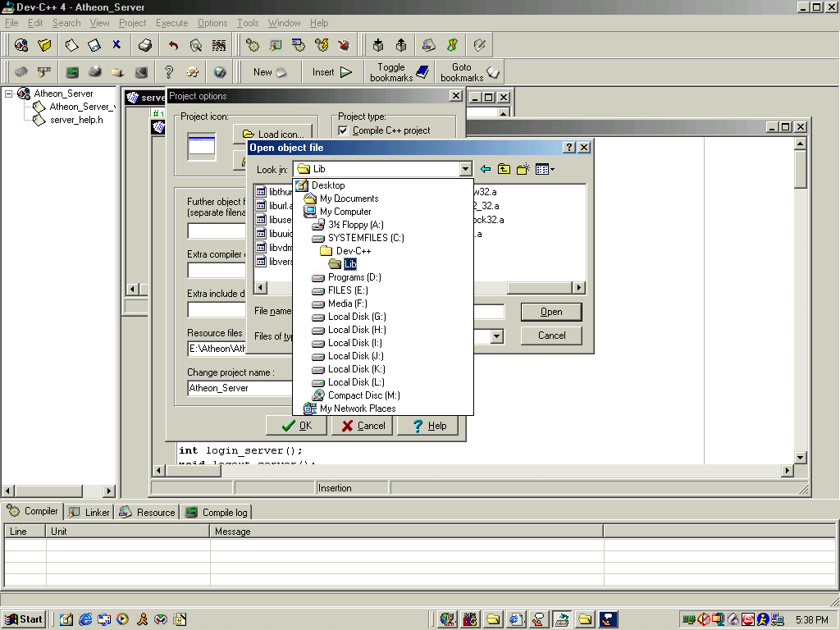This screenshot has height=630, width=840.
Task: Click the Goto bookmarks toolbar button
Action: click(469, 72)
